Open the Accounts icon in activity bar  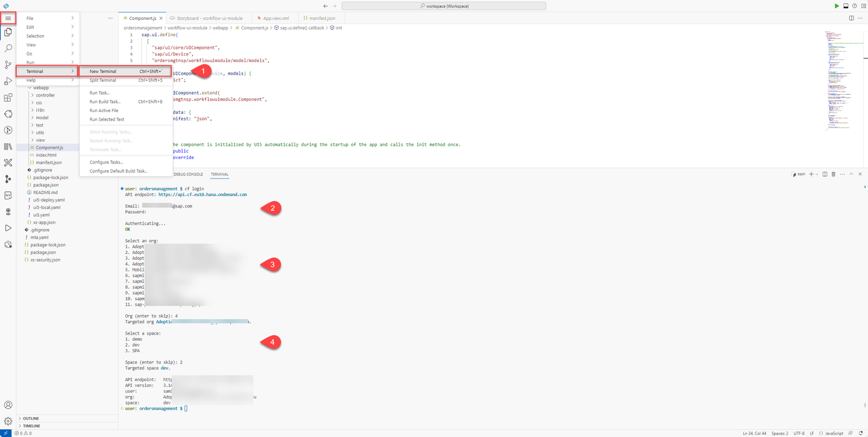click(x=8, y=406)
